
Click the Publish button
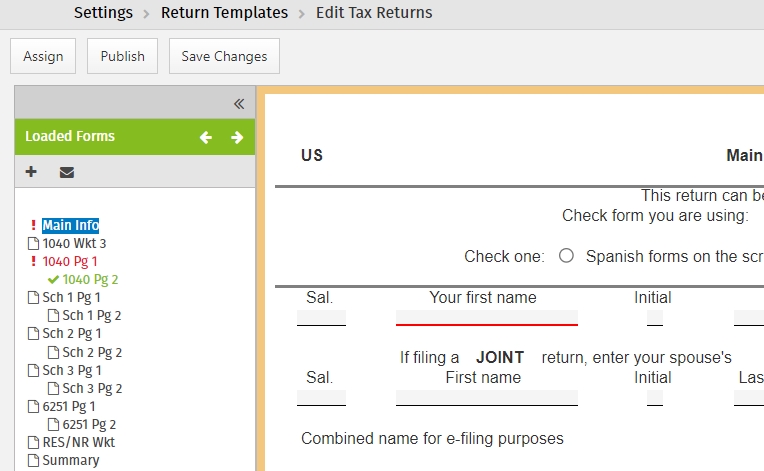click(x=122, y=56)
